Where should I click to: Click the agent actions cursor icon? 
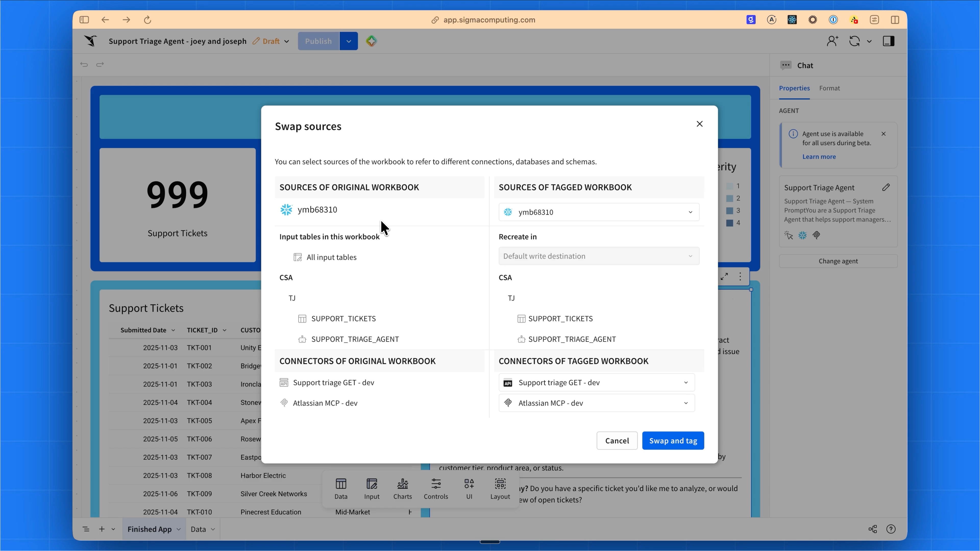pyautogui.click(x=789, y=235)
